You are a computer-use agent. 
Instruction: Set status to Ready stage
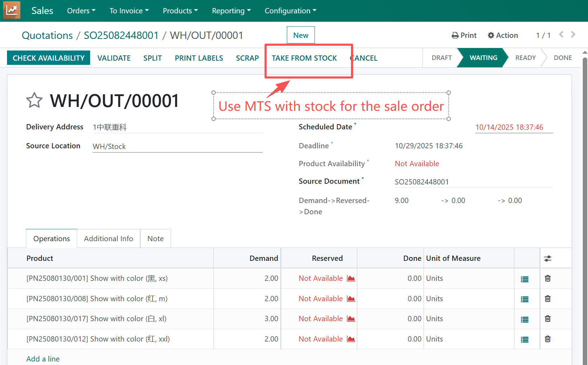coord(525,58)
